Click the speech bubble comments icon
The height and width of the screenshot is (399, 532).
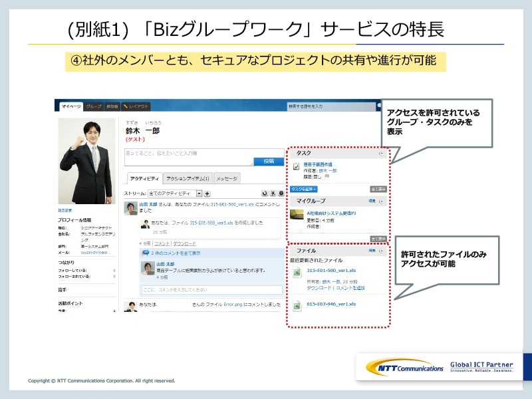pos(146,253)
